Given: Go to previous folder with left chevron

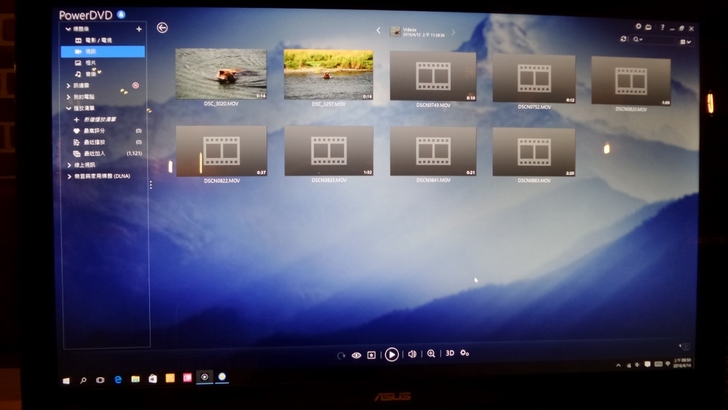Looking at the screenshot, I should (x=378, y=31).
